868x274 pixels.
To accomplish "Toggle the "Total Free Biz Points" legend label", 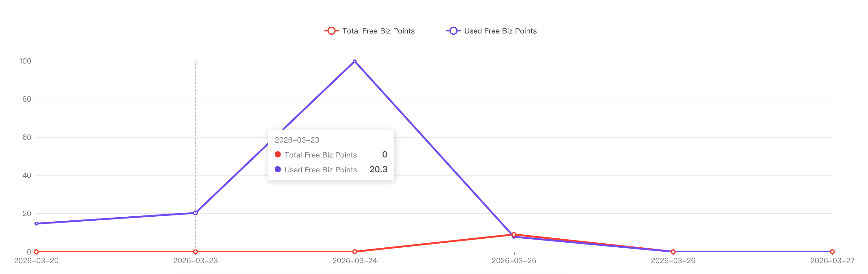I will point(378,31).
